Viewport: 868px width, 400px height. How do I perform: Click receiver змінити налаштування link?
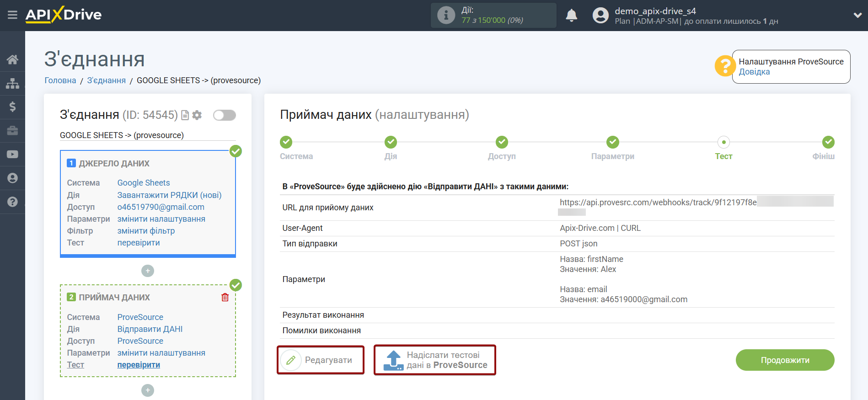(x=161, y=353)
